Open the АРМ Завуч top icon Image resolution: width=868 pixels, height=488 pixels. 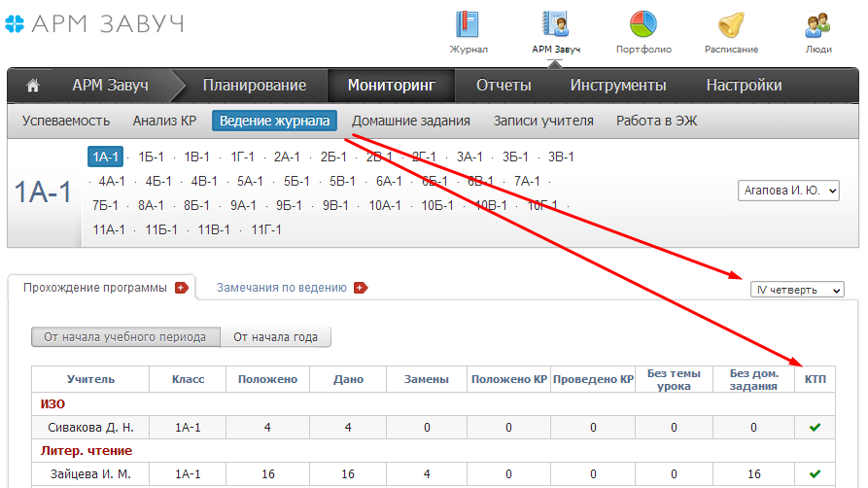point(555,25)
